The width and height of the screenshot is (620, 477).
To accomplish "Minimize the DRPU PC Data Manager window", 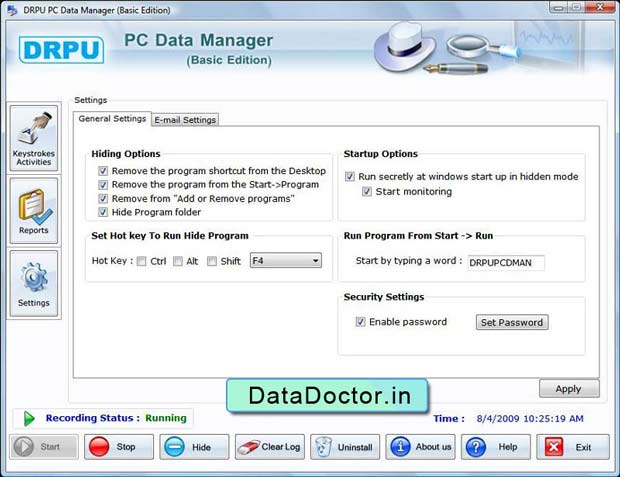I will click(559, 8).
